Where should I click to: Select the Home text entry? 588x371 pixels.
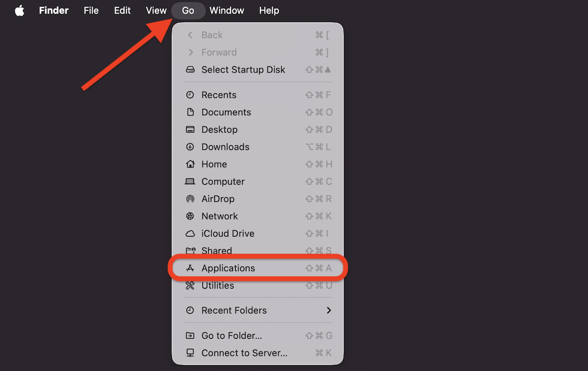pos(214,164)
